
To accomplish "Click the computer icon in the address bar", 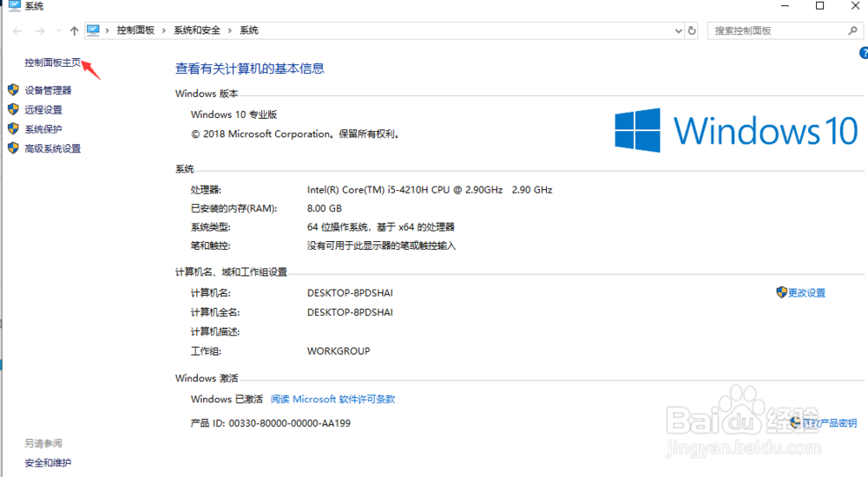I will point(93,30).
